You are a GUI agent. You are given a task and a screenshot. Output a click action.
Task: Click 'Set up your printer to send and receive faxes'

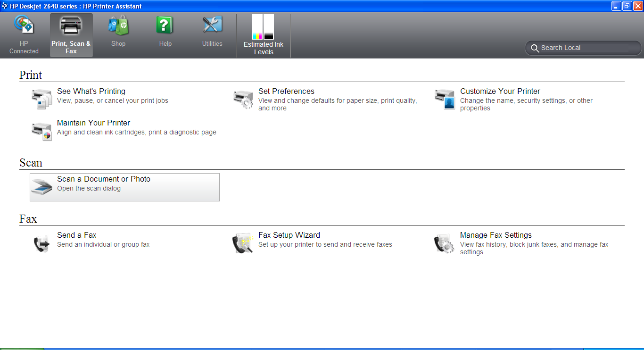325,245
